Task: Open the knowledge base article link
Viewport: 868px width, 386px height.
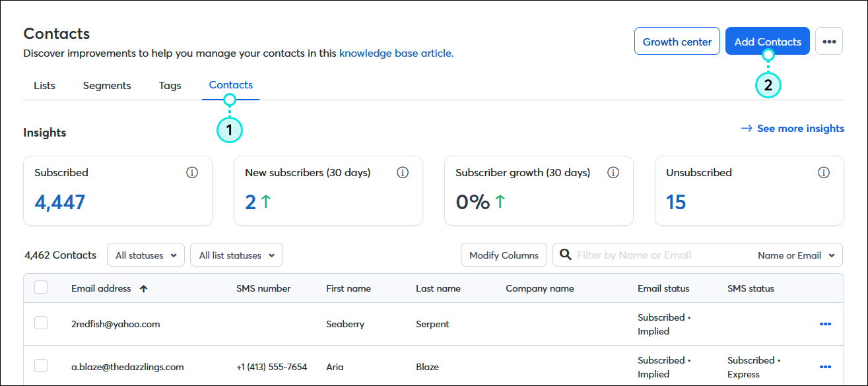Action: pos(396,53)
